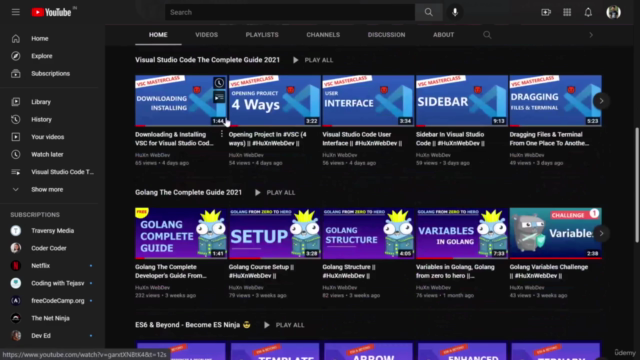The image size is (640, 360).
Task: Open ES6 & Beyond playlist title
Action: pos(193,325)
